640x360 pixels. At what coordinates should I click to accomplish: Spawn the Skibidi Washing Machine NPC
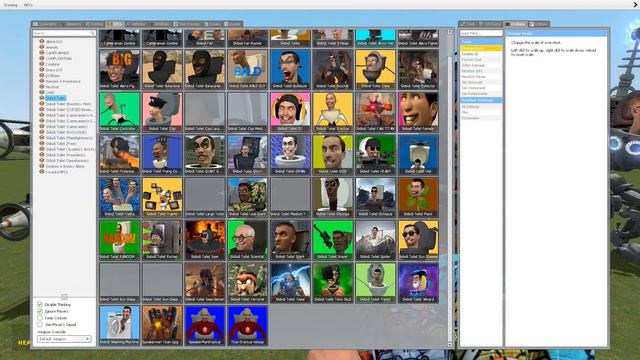point(120,326)
